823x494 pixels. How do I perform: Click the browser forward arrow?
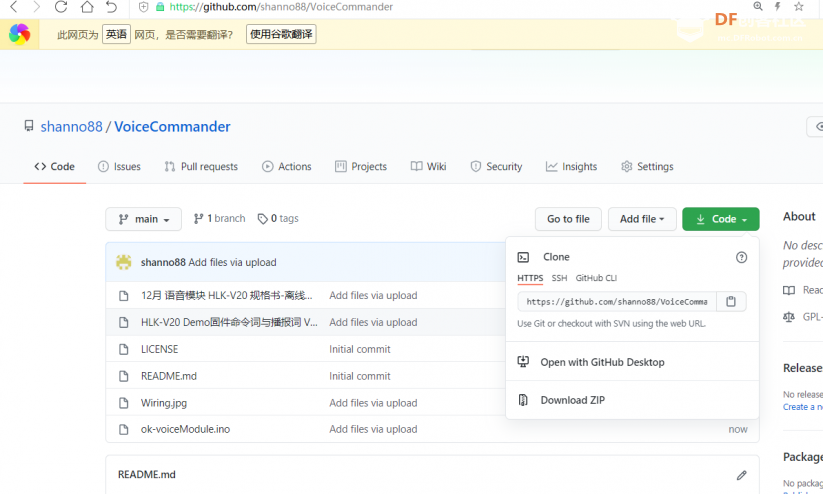36,6
